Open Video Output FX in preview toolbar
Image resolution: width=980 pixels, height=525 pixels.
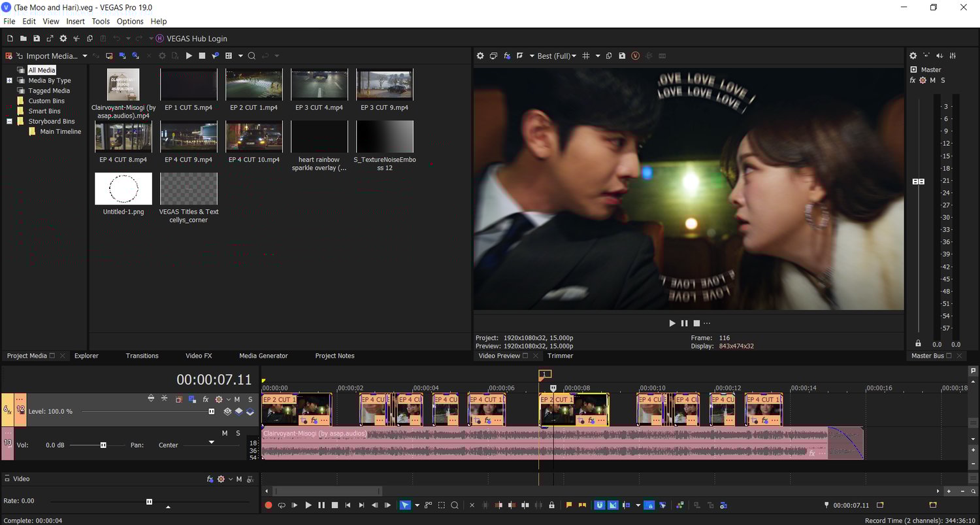507,56
